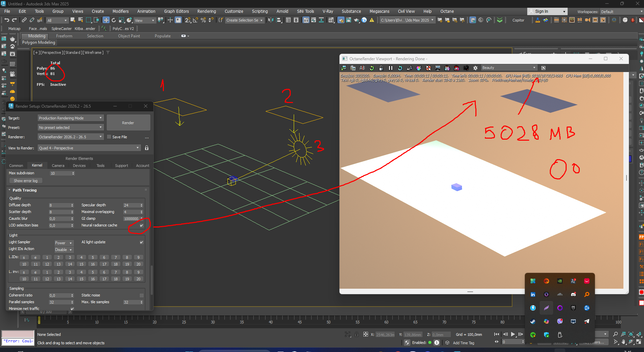Click the Redo arrow in main toolbar

click(14, 20)
